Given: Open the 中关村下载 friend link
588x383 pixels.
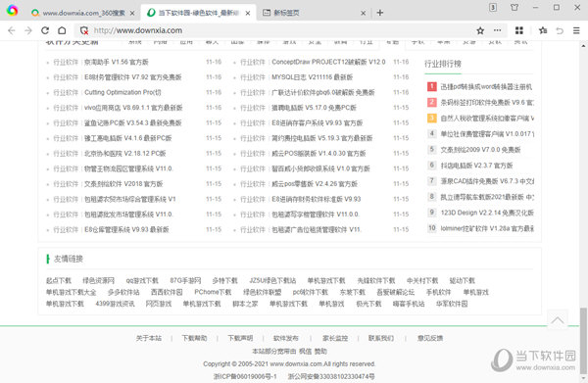Looking at the screenshot, I should click(x=422, y=281).
